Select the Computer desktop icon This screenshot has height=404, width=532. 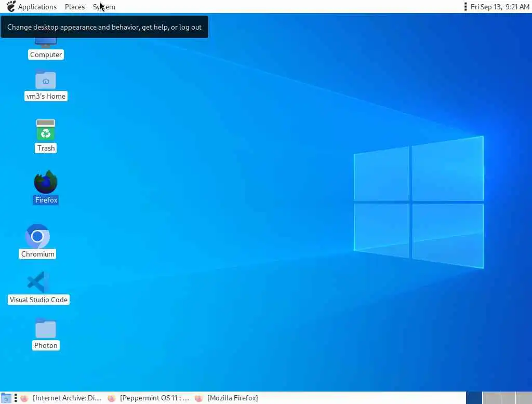click(46, 43)
